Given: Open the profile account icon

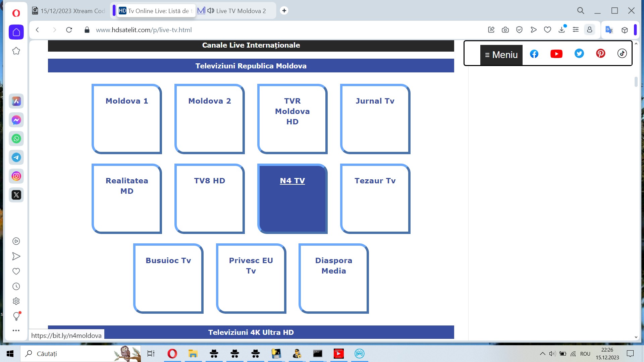Looking at the screenshot, I should [589, 30].
